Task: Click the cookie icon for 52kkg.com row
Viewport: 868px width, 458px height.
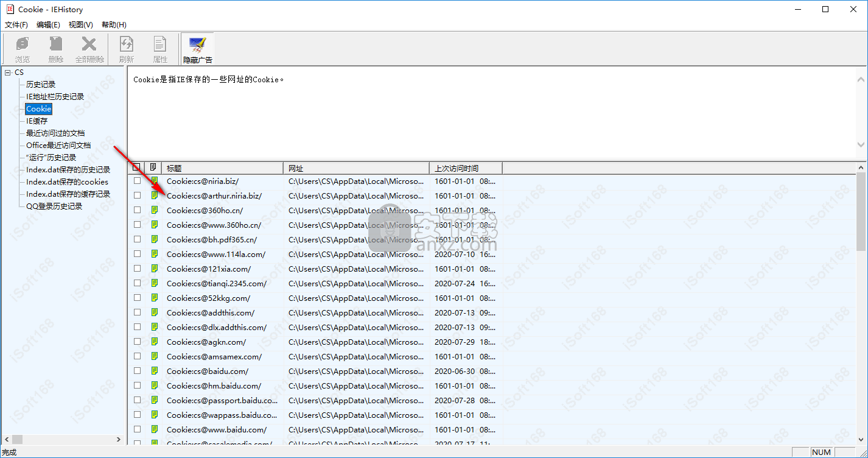Action: click(x=155, y=298)
